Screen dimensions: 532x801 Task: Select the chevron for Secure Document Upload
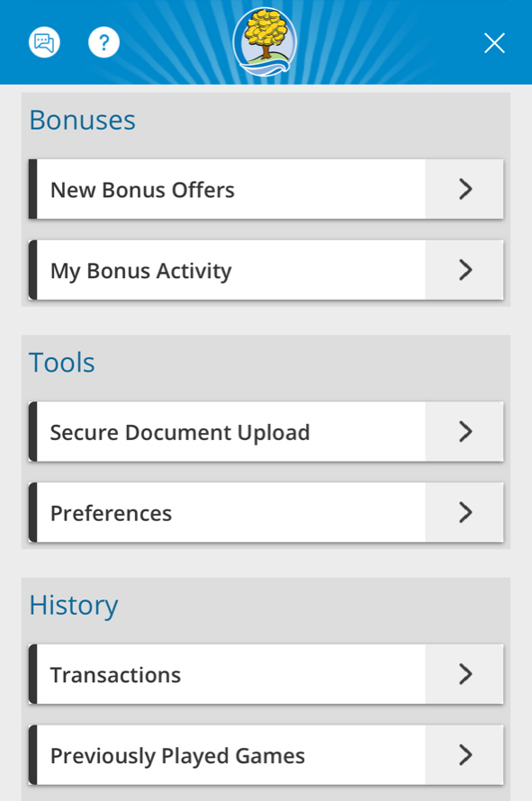(464, 432)
